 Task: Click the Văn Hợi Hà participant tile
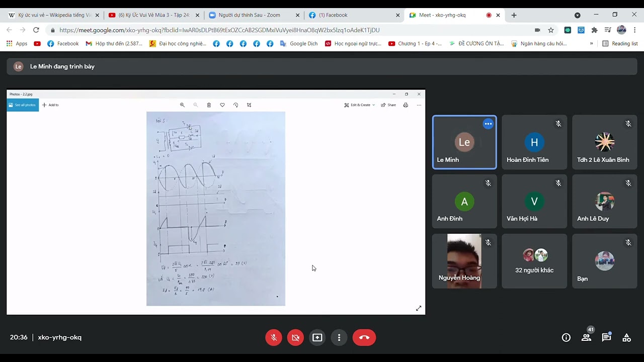[x=534, y=201]
